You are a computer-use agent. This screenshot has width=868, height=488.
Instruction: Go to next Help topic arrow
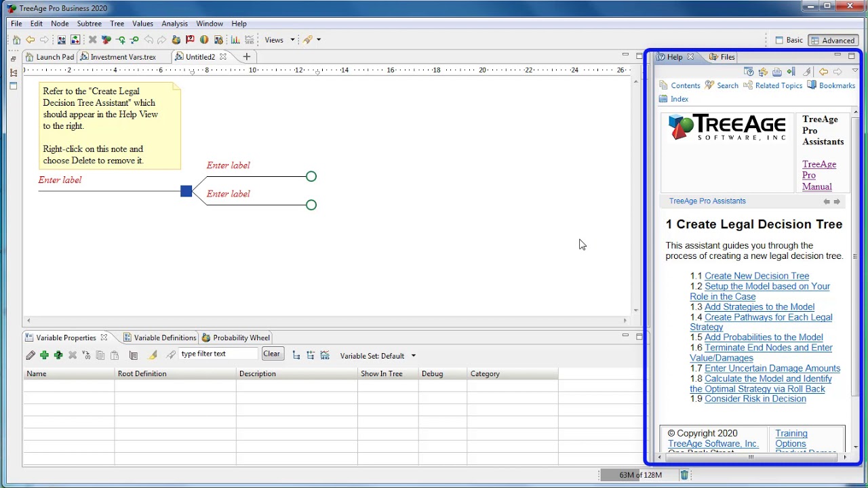[837, 201]
